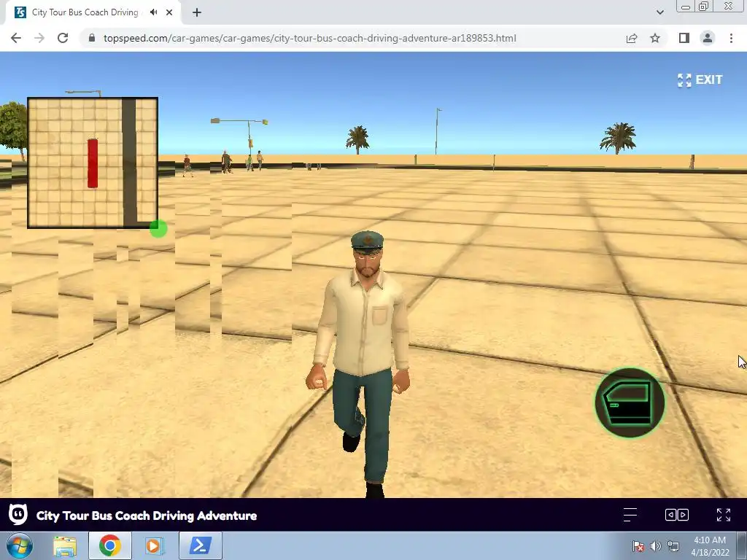
Task: Share this page icon in address bar
Action: pyautogui.click(x=632, y=38)
